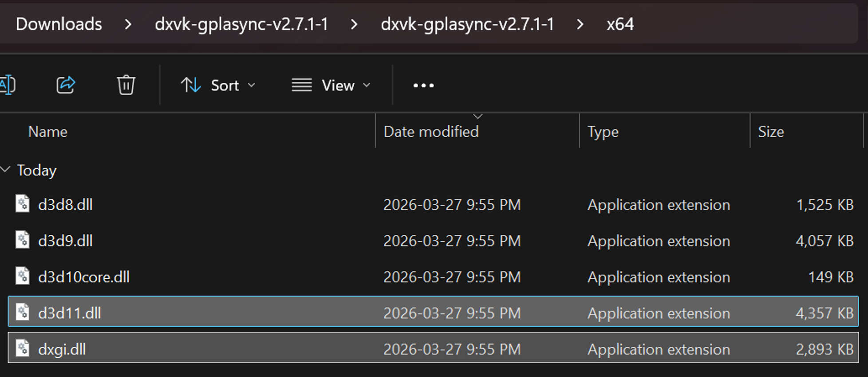Sort by Date modified column header
The image size is (868, 377).
tap(431, 131)
